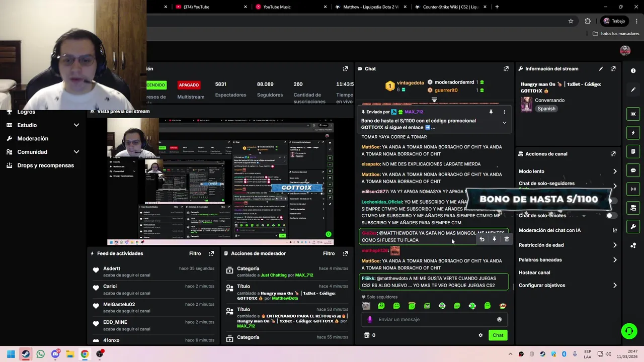Expand Restricción de edad settings
This screenshot has height=362, width=644.
pyautogui.click(x=615, y=245)
